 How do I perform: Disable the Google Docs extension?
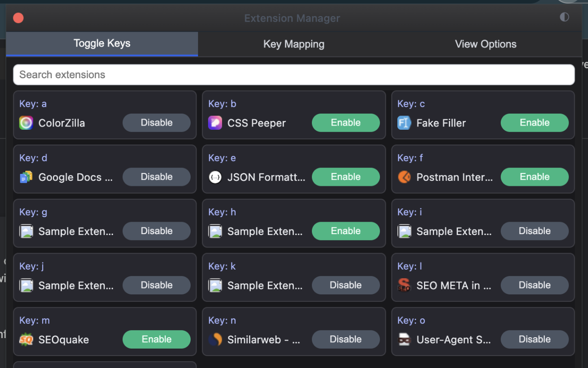(x=157, y=177)
